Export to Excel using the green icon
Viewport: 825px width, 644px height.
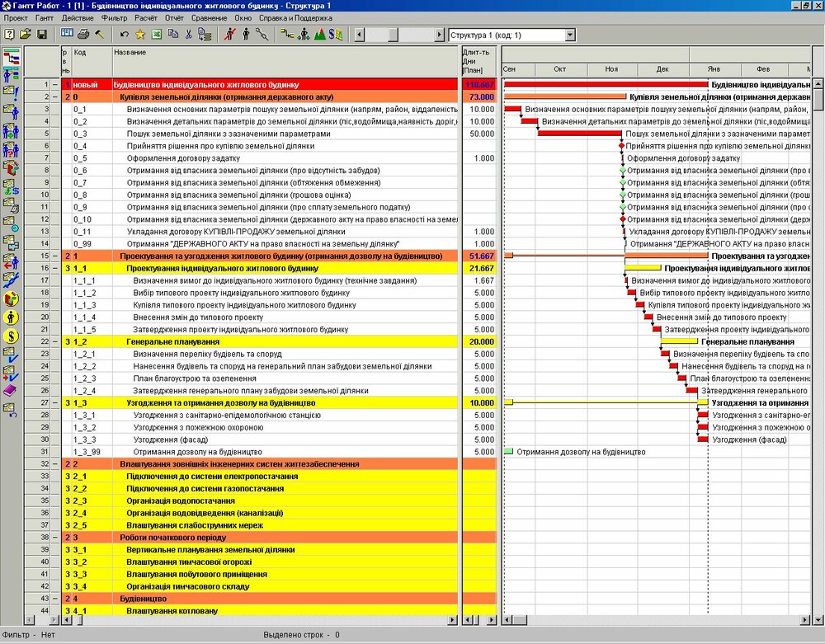click(157, 35)
